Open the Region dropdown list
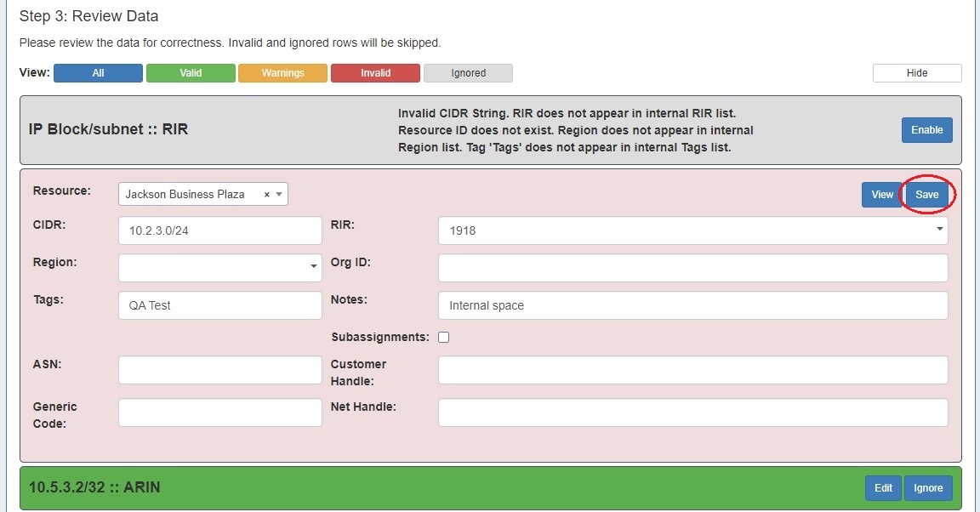Image resolution: width=980 pixels, height=512 pixels. [313, 267]
